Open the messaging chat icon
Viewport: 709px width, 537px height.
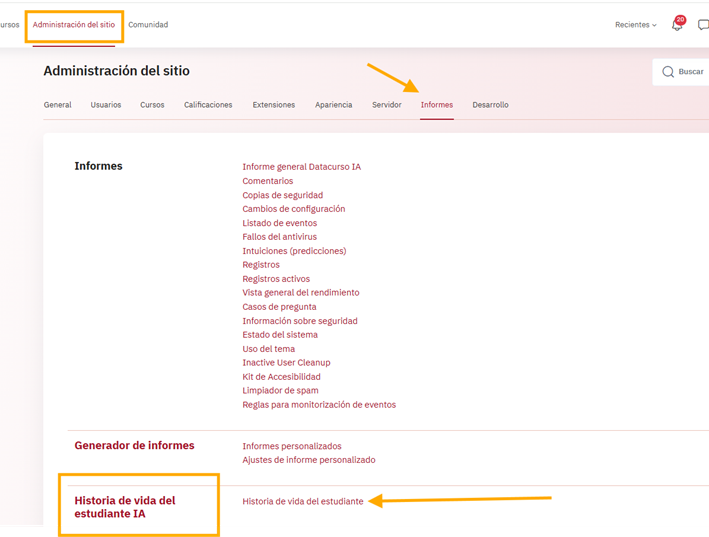(703, 25)
